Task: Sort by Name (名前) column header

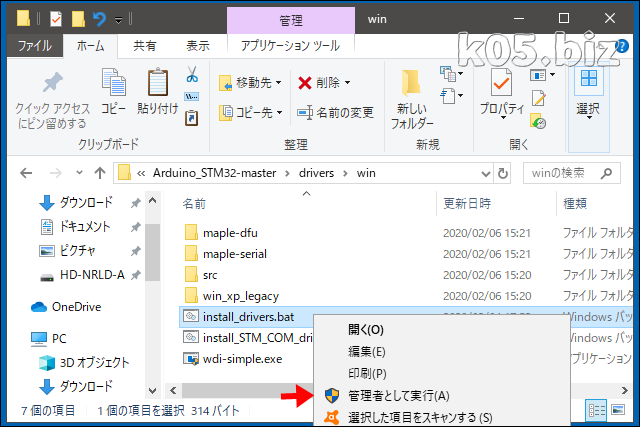Action: click(194, 203)
